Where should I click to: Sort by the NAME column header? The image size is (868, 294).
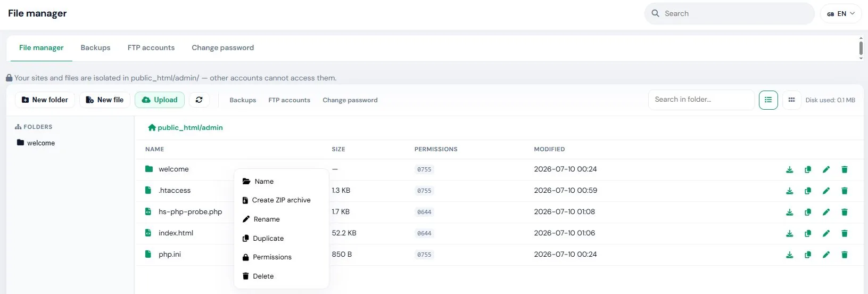[155, 150]
